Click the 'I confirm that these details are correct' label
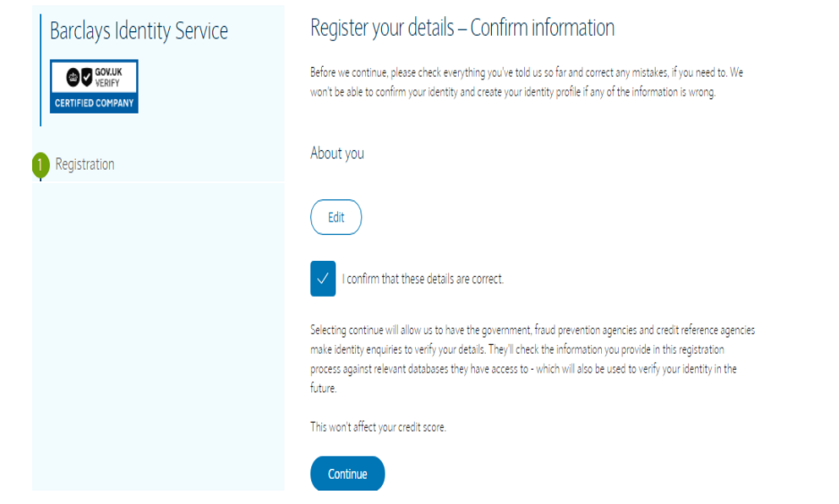Screen dimensions: 839x504 [x=423, y=279]
